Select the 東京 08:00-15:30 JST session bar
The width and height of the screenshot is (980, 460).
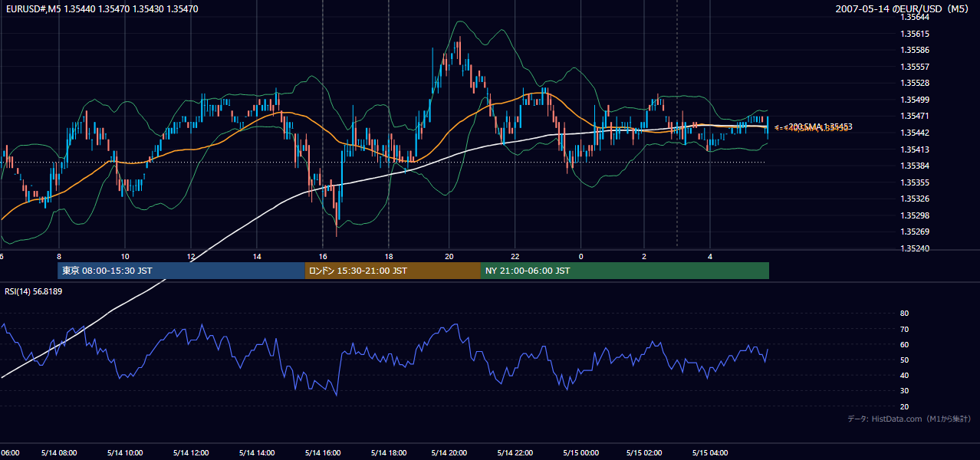tap(181, 271)
